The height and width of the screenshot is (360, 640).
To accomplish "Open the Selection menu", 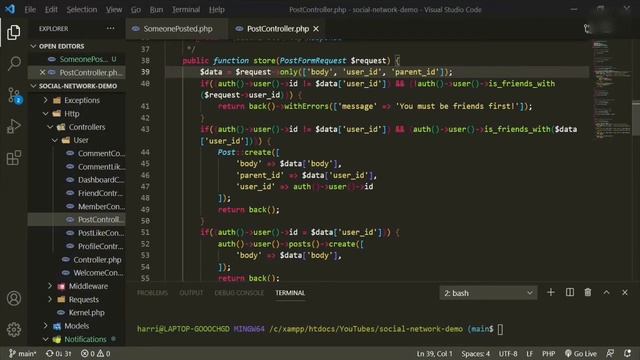I will 82,9.
